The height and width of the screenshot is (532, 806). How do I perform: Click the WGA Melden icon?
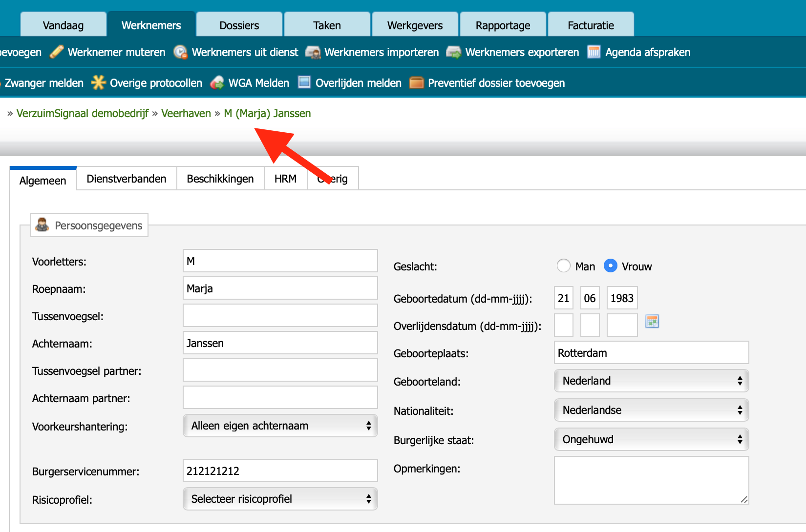click(217, 82)
